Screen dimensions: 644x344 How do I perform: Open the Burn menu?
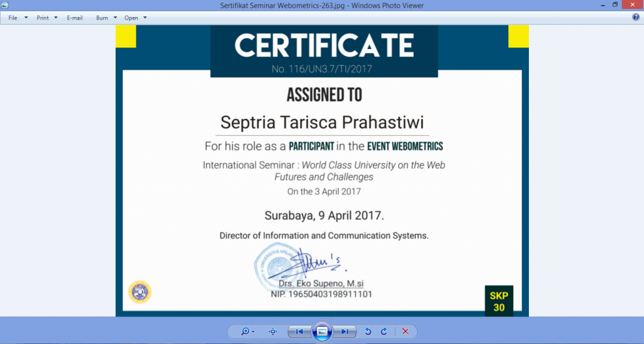[x=102, y=18]
